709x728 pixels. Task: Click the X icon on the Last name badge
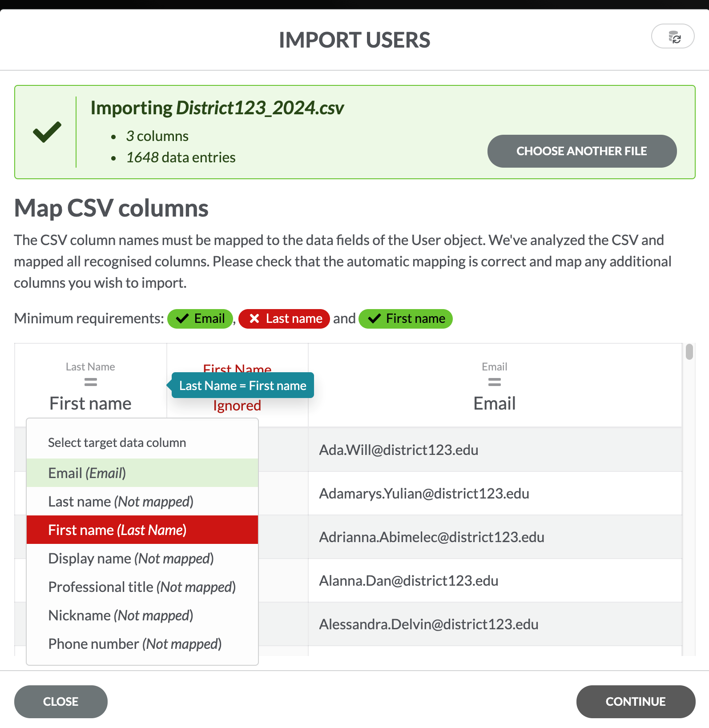[x=254, y=318]
